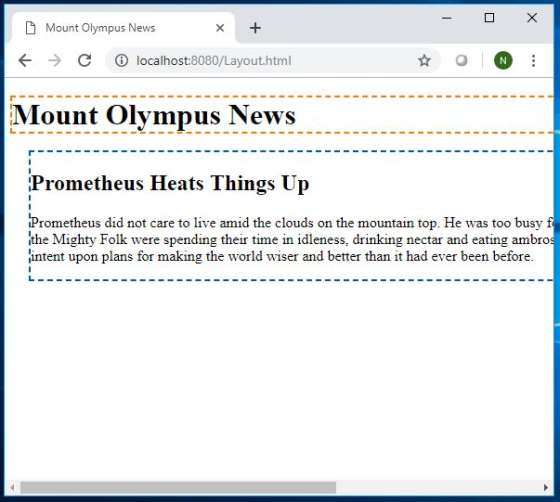Click the paragraph line starting Prometheus did not care
Viewport: 560px width, 502px height.
point(292,223)
